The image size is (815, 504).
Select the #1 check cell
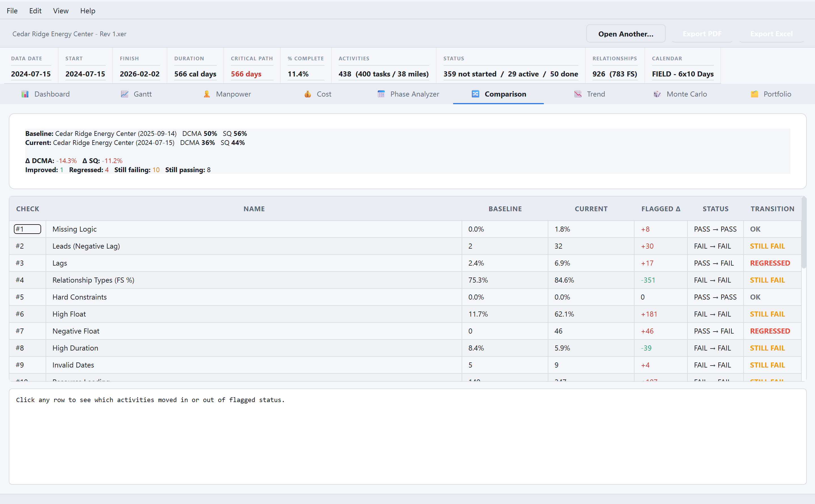tap(27, 229)
